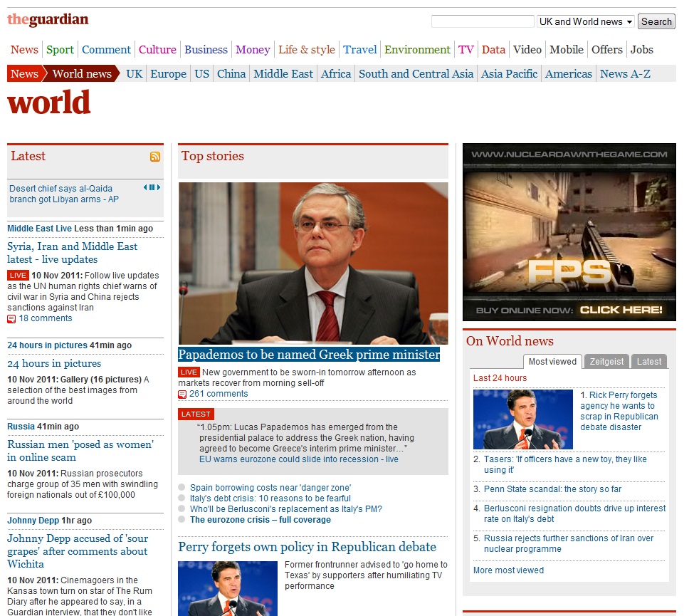689x616 pixels.
Task: Open South and Central Asia news
Action: coord(416,74)
